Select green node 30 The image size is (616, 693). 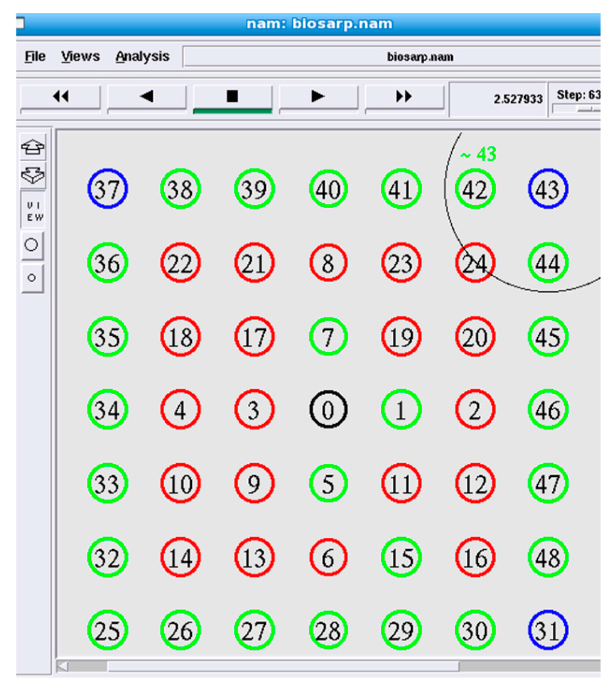475,630
